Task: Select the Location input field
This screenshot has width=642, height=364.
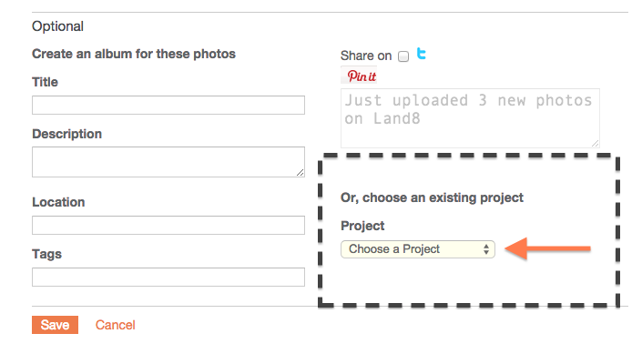Action: pyautogui.click(x=168, y=225)
